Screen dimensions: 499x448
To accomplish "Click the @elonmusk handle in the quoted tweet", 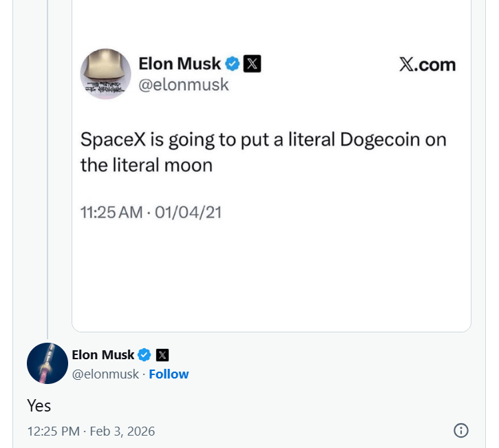I will tap(183, 85).
